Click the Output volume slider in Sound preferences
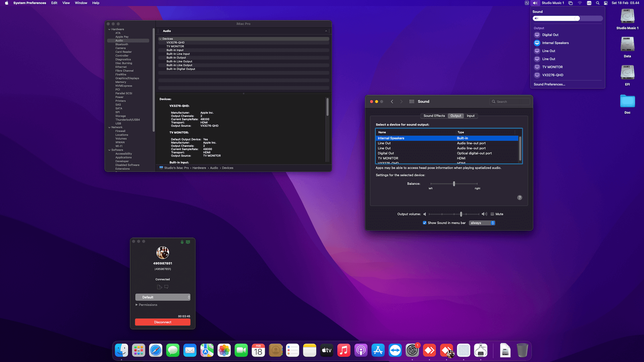The height and width of the screenshot is (362, 644). 454,214
